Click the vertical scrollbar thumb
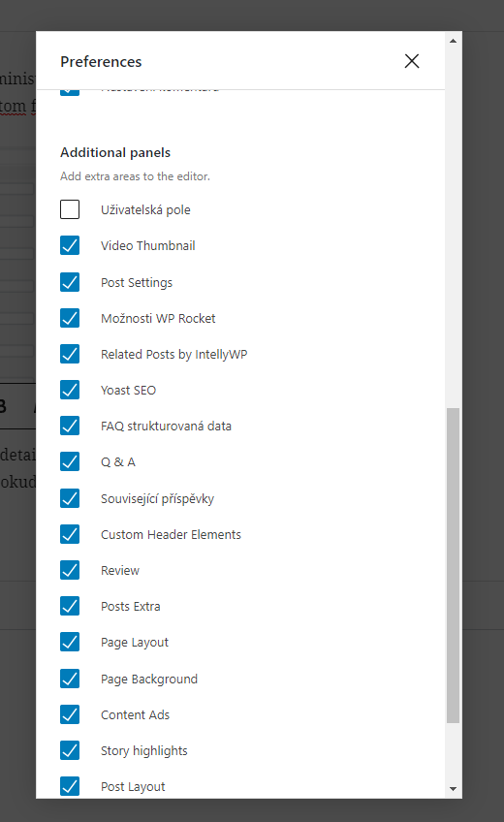The width and height of the screenshot is (504, 822). tap(454, 565)
